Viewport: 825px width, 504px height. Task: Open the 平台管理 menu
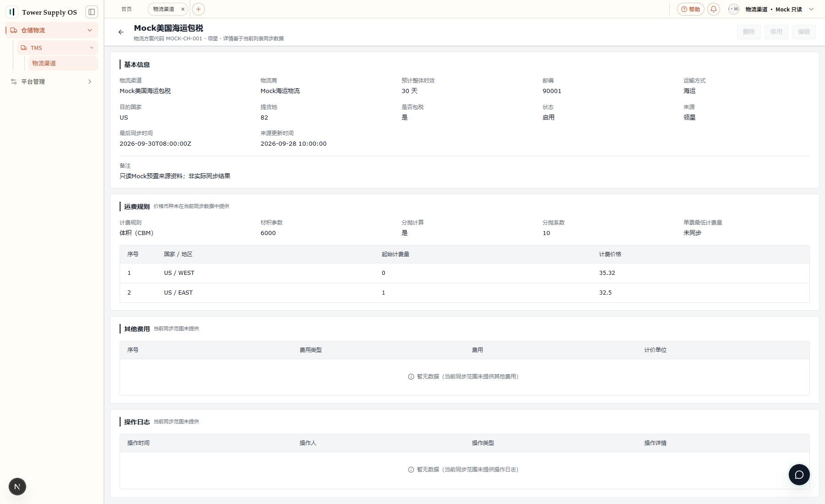(52, 82)
